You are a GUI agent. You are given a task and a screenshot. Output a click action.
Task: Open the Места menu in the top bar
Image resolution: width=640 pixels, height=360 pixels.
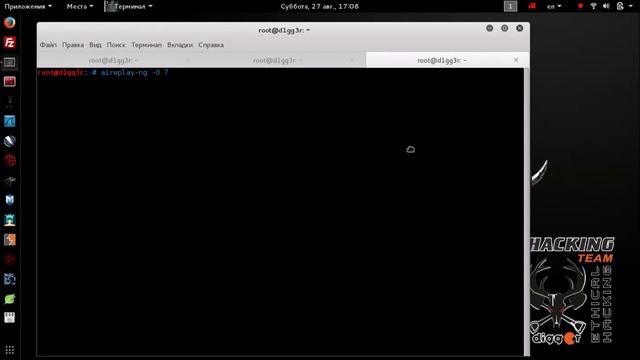(x=80, y=6)
